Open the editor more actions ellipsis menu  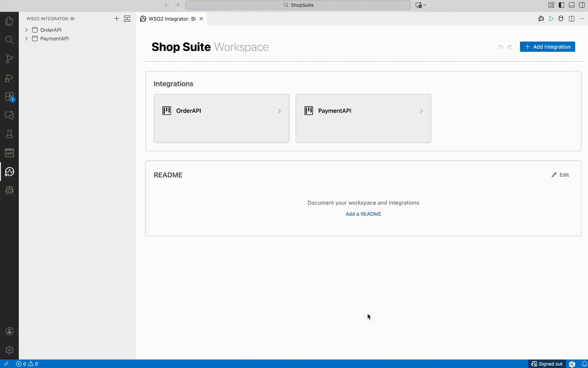coord(582,19)
